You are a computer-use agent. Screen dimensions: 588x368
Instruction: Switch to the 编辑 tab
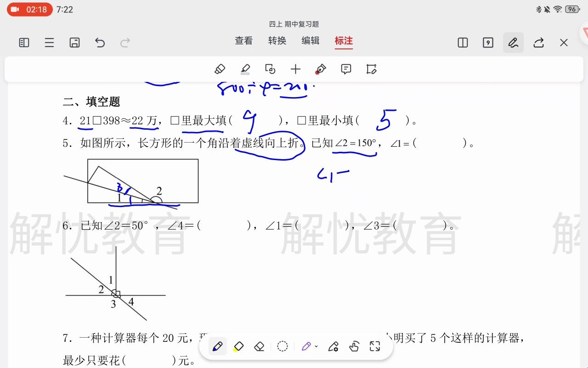coord(311,40)
